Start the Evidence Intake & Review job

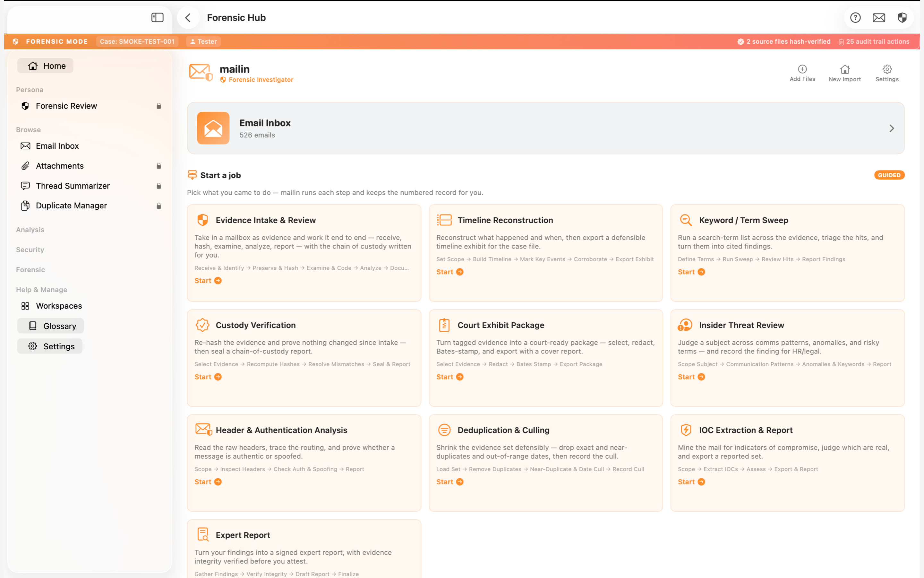[x=208, y=281]
